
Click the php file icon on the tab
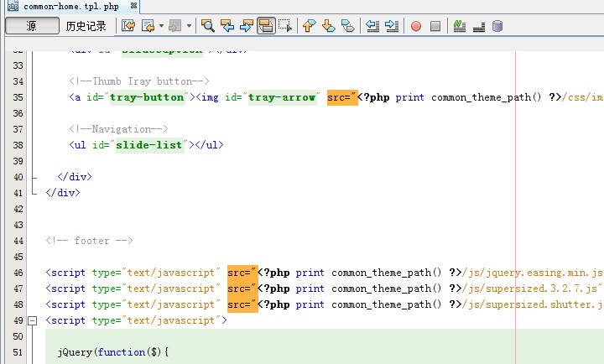pyautogui.click(x=13, y=6)
